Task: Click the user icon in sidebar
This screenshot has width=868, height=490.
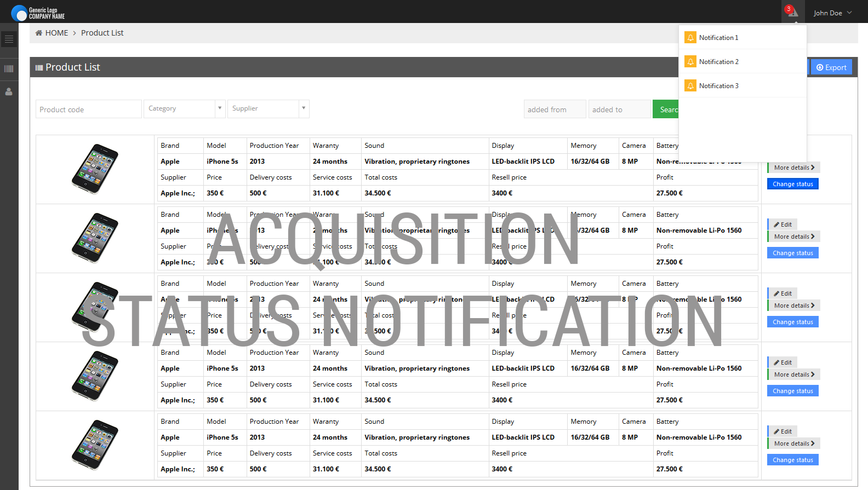Action: pos(9,92)
